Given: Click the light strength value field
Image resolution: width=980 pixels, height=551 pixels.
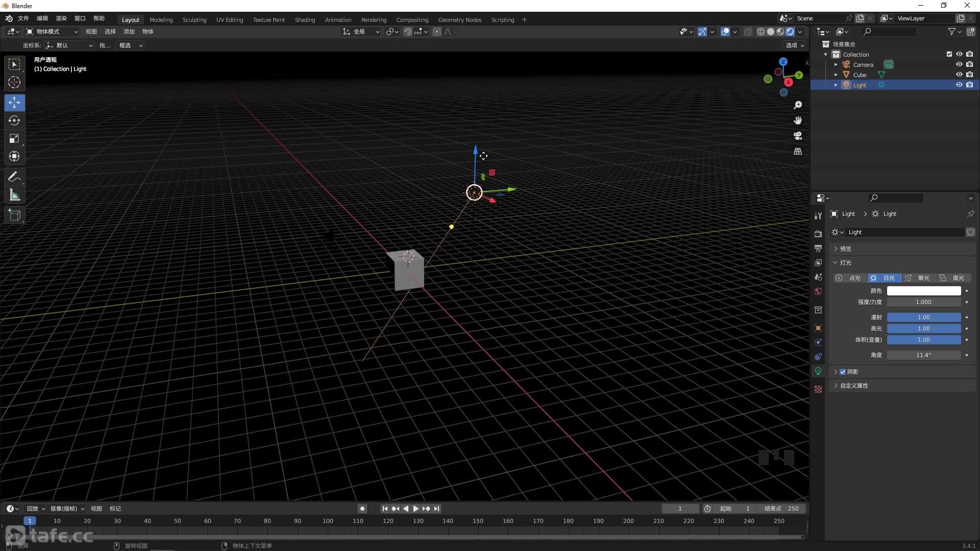Looking at the screenshot, I should 924,302.
